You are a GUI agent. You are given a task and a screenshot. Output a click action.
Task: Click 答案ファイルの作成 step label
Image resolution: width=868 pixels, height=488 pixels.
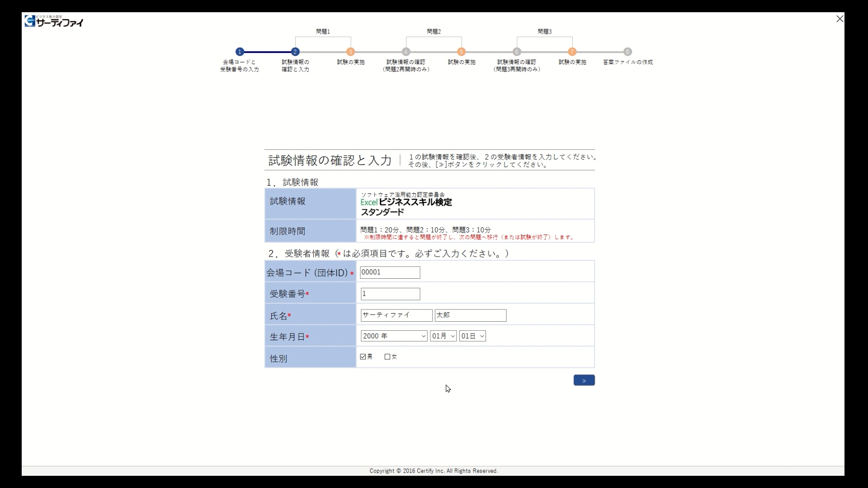pyautogui.click(x=628, y=62)
